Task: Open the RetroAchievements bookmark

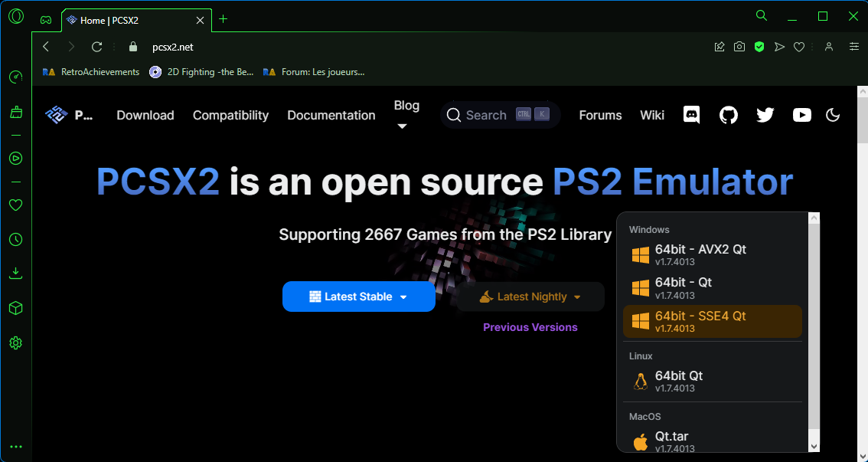Action: [x=91, y=72]
